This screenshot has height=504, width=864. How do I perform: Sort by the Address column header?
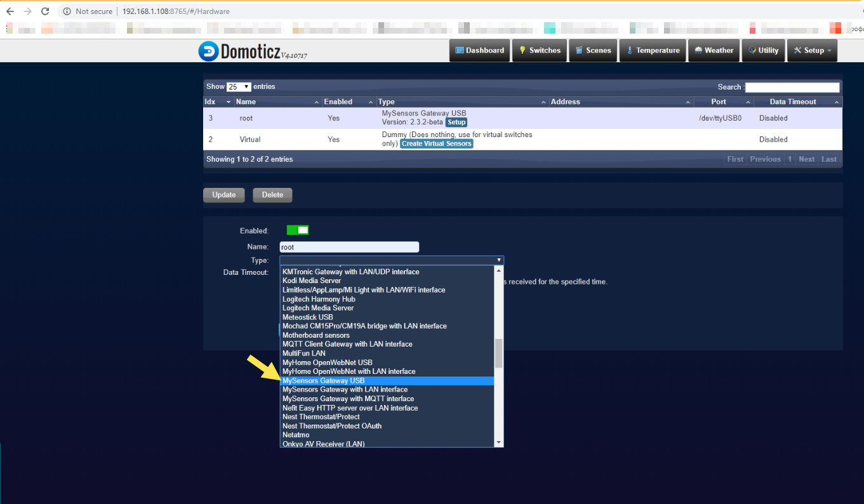[621, 102]
